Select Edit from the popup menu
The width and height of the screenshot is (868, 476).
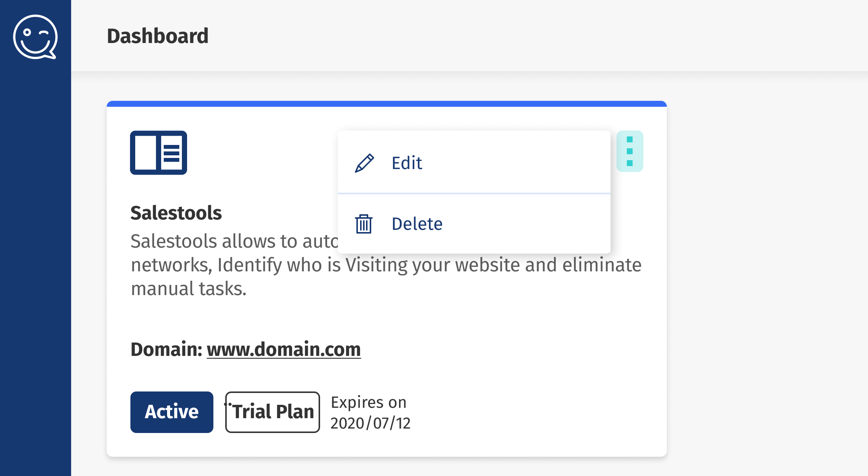pyautogui.click(x=407, y=163)
